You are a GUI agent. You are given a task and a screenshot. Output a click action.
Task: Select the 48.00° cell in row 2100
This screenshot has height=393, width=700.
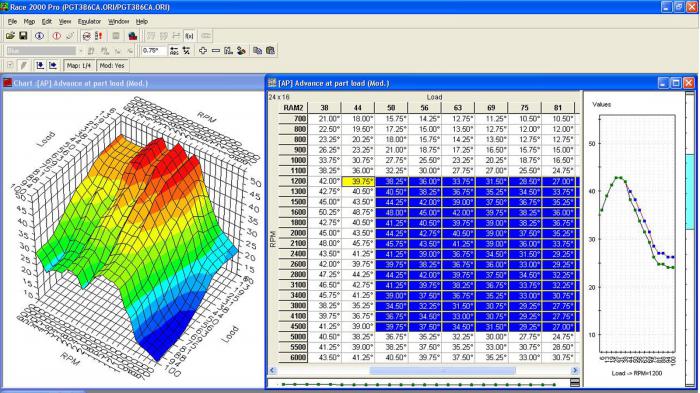[325, 243]
